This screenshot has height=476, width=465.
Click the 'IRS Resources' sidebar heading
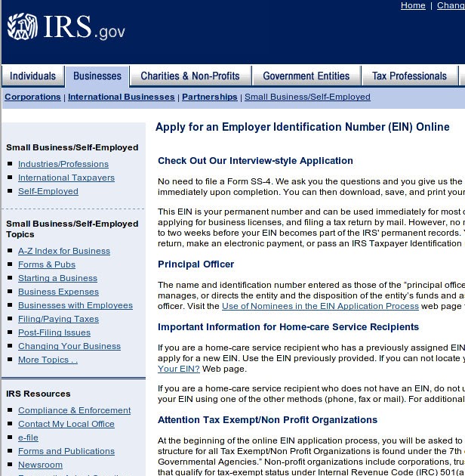point(38,394)
